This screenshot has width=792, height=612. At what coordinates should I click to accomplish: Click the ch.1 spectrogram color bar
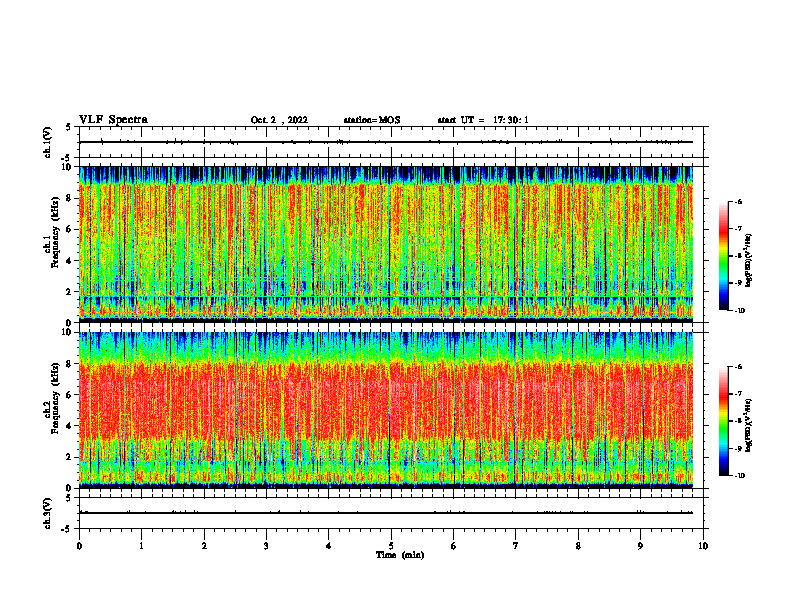pos(723,256)
